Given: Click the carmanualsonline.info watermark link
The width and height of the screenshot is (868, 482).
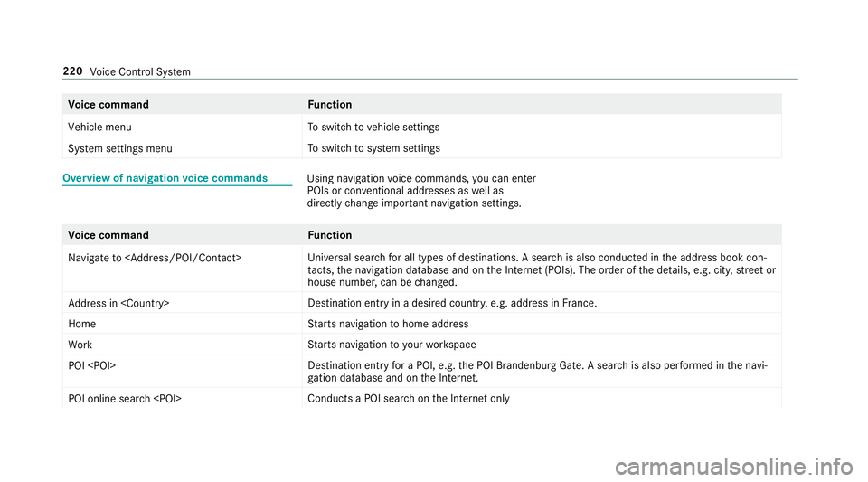Looking at the screenshot, I should coord(734,467).
